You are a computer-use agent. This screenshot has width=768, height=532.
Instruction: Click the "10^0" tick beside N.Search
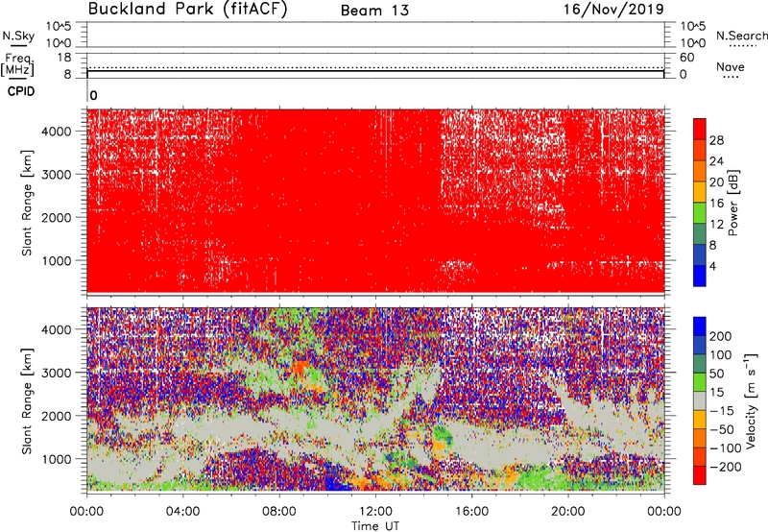[692, 43]
